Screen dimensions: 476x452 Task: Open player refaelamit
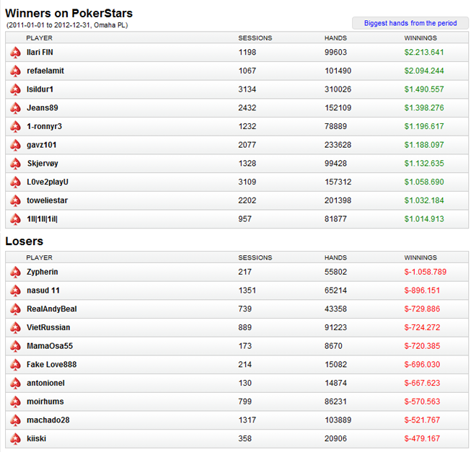point(45,71)
